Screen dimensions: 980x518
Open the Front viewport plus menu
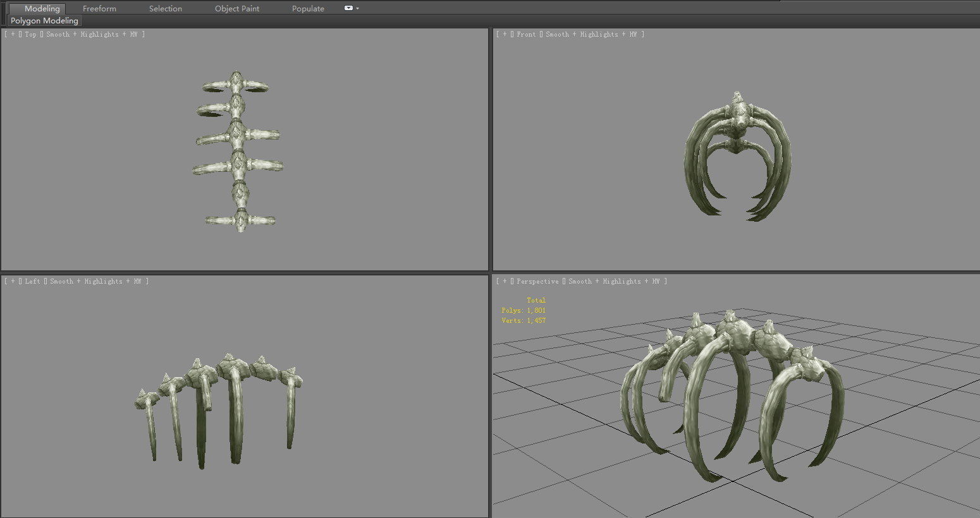tap(505, 35)
